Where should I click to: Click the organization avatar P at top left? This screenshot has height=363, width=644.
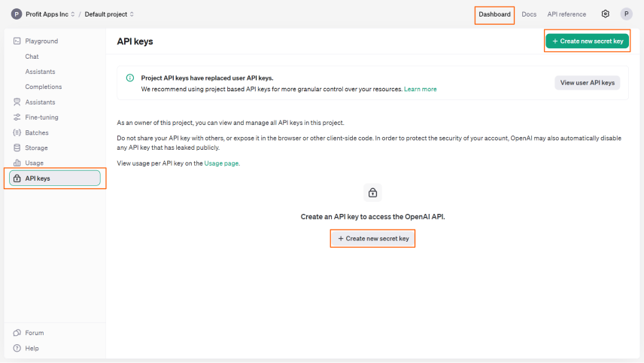(17, 14)
